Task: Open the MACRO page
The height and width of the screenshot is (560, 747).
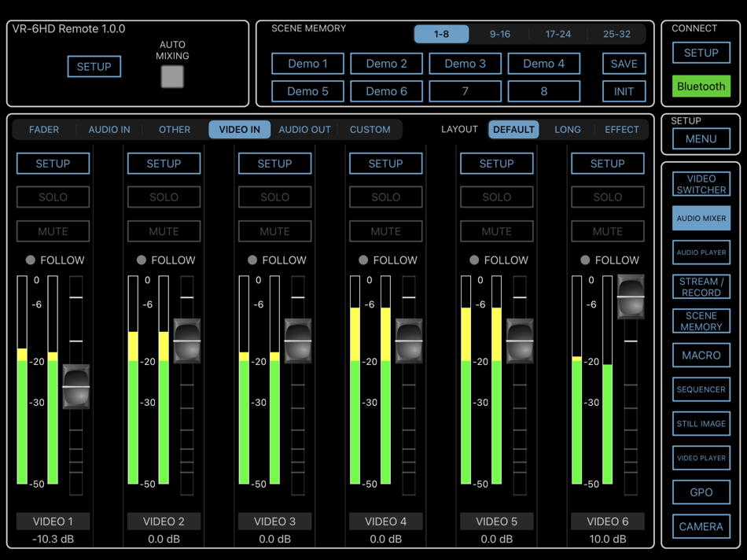Action: tap(701, 355)
